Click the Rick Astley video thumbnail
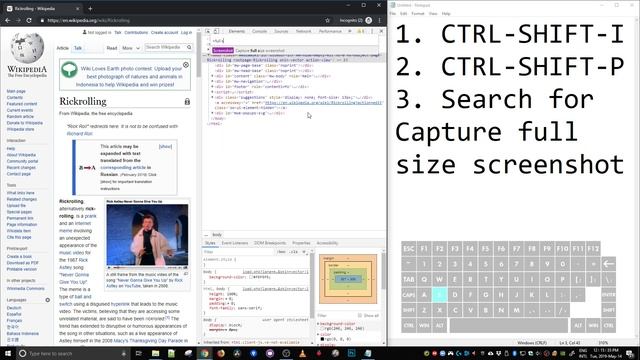The height and width of the screenshot is (360, 640). coord(147,235)
